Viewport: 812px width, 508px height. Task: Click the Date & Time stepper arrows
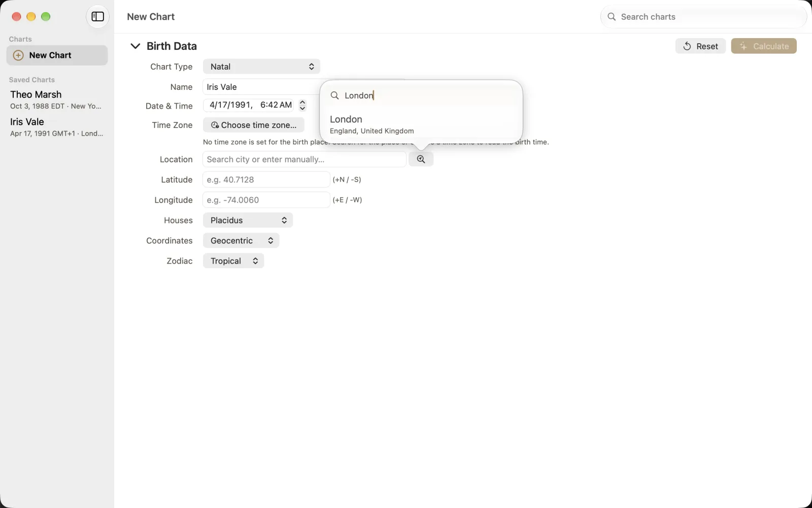(302, 105)
